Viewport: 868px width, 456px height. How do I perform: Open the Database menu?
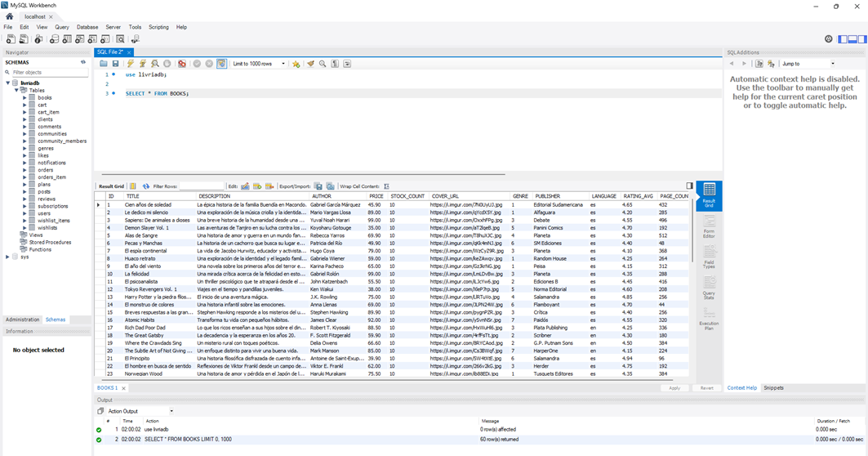(x=87, y=27)
